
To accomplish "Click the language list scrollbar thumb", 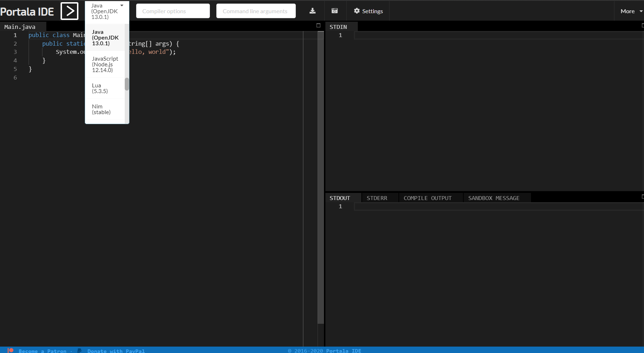I will 127,85.
